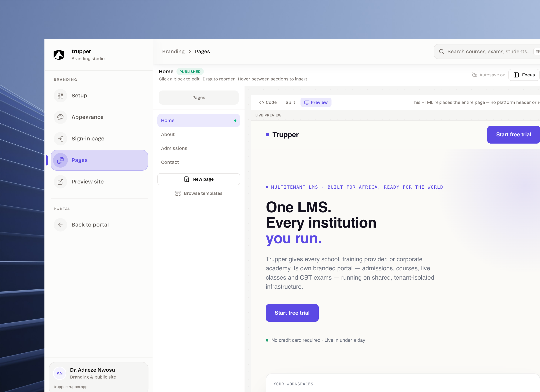This screenshot has width=540, height=392.
Task: Click the 'you run.' purple heading text
Action: (293, 238)
